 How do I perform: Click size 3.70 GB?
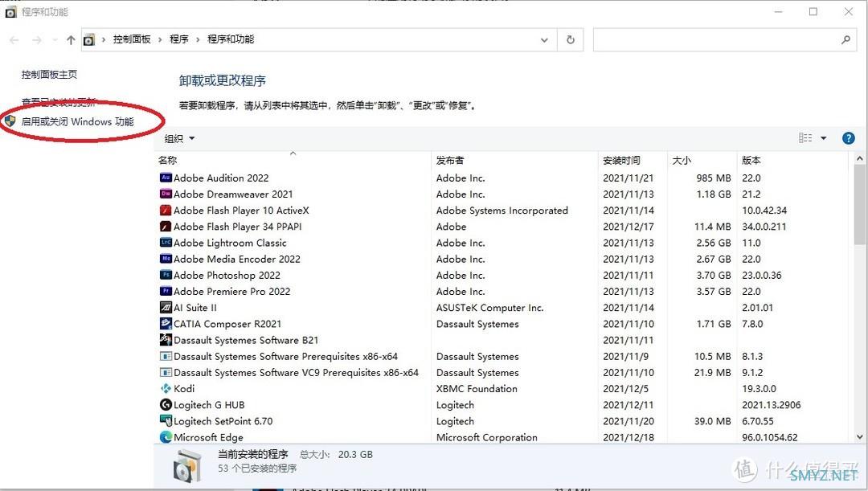pyautogui.click(x=714, y=275)
